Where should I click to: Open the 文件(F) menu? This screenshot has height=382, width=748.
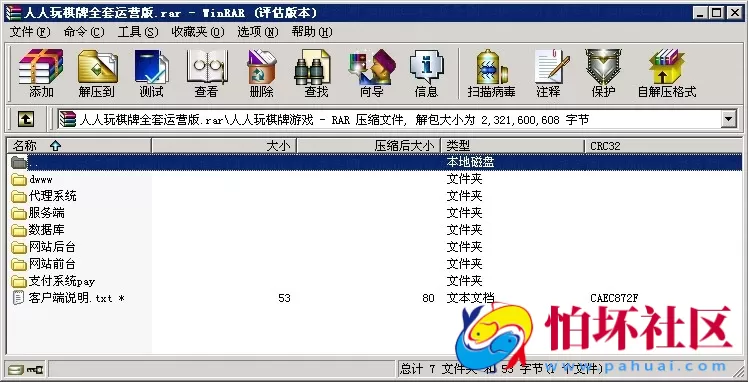point(30,32)
